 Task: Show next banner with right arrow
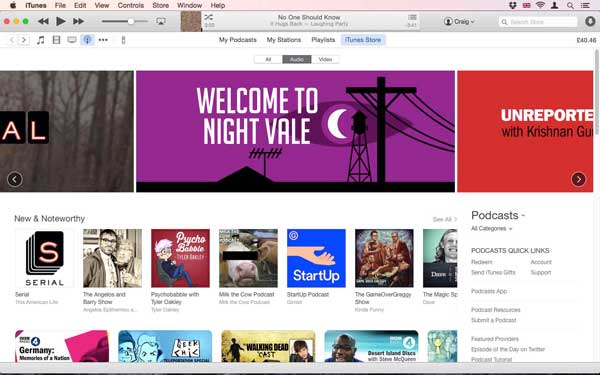click(x=578, y=179)
